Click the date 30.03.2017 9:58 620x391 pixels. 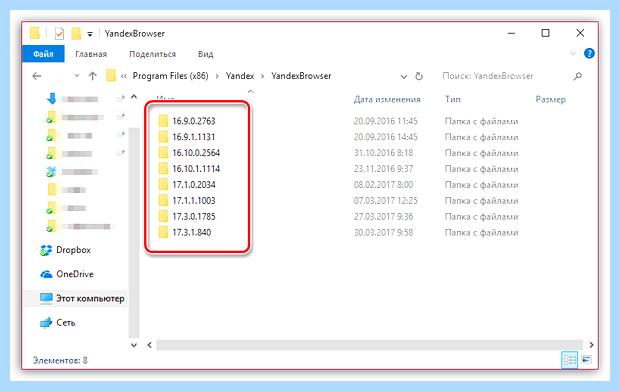click(383, 232)
